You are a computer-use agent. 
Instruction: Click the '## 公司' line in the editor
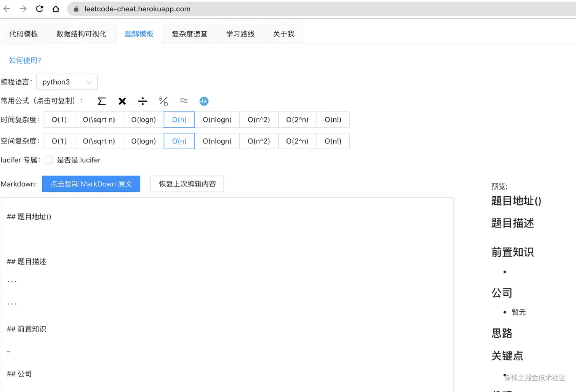click(x=19, y=374)
